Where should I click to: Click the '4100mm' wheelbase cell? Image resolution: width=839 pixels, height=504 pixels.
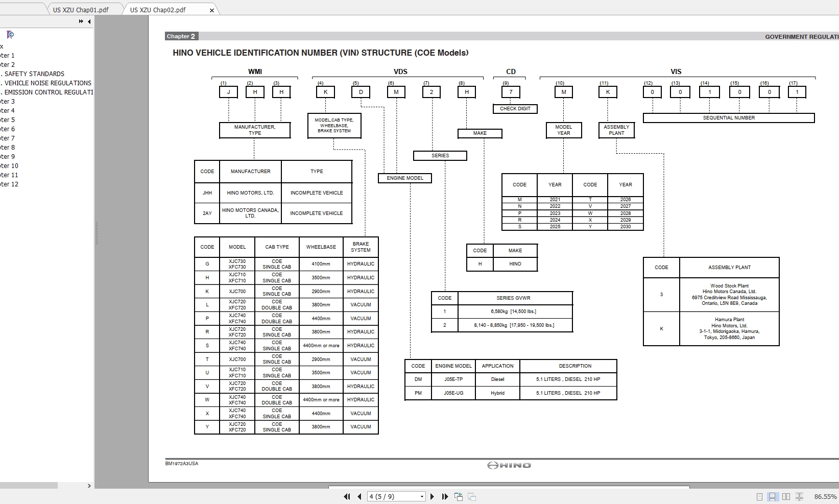pyautogui.click(x=321, y=264)
